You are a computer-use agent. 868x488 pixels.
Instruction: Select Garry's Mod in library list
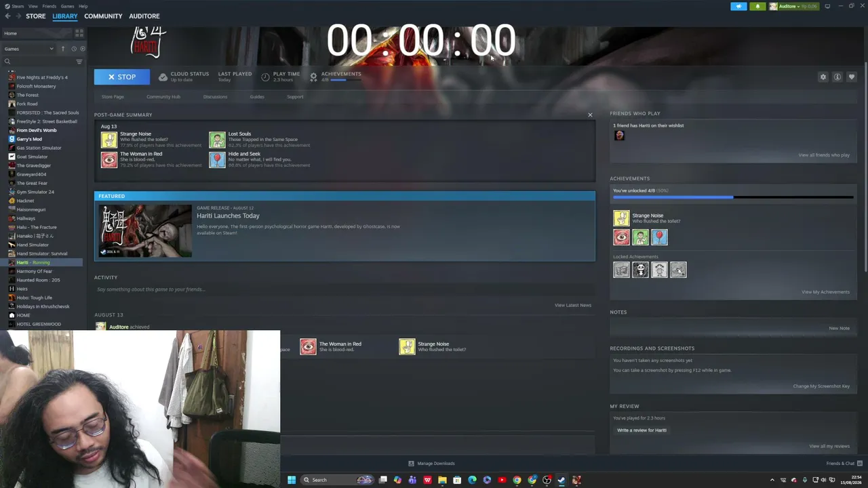click(x=29, y=139)
